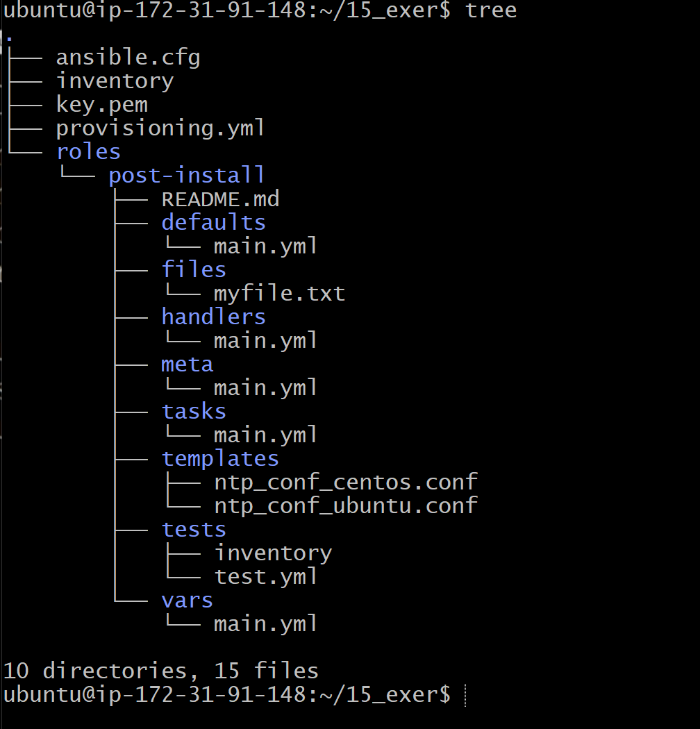Click main.yml under vars
This screenshot has height=729, width=700.
[265, 624]
